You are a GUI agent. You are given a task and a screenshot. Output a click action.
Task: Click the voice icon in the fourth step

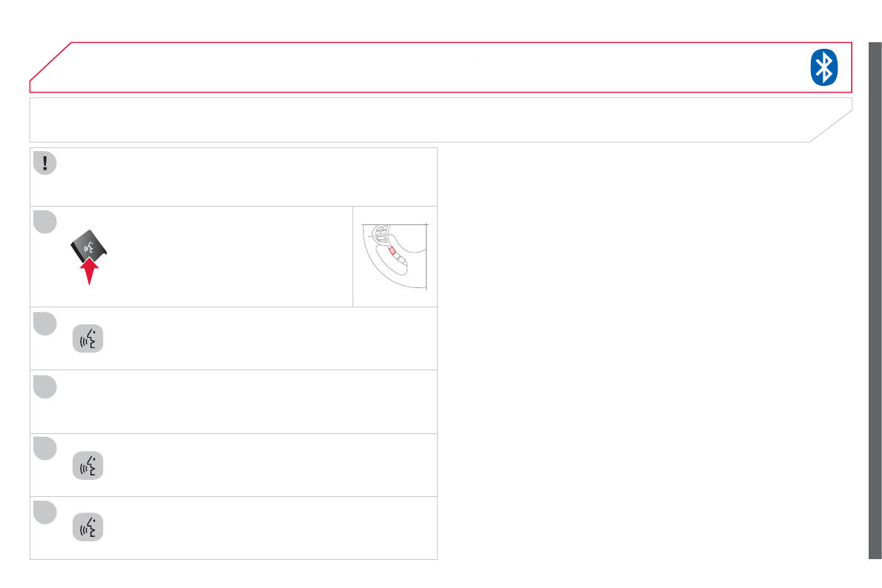(x=88, y=466)
